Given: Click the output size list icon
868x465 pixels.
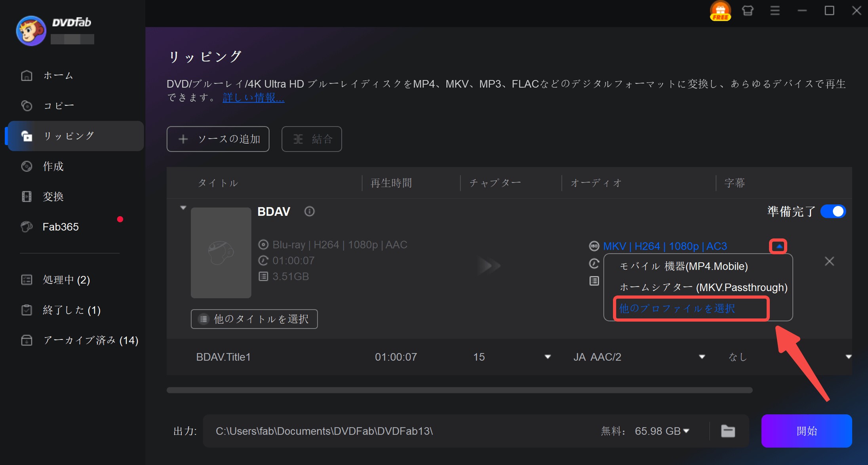Looking at the screenshot, I should (594, 281).
